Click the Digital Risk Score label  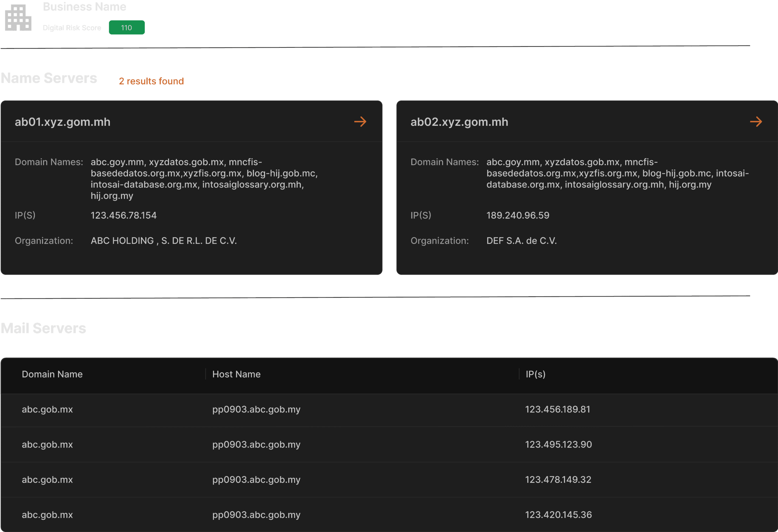pyautogui.click(x=72, y=28)
